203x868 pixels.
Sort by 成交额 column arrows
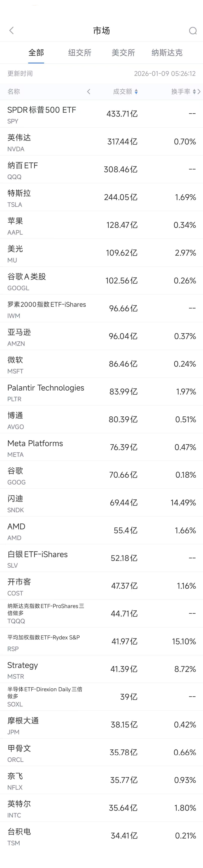pos(136,92)
